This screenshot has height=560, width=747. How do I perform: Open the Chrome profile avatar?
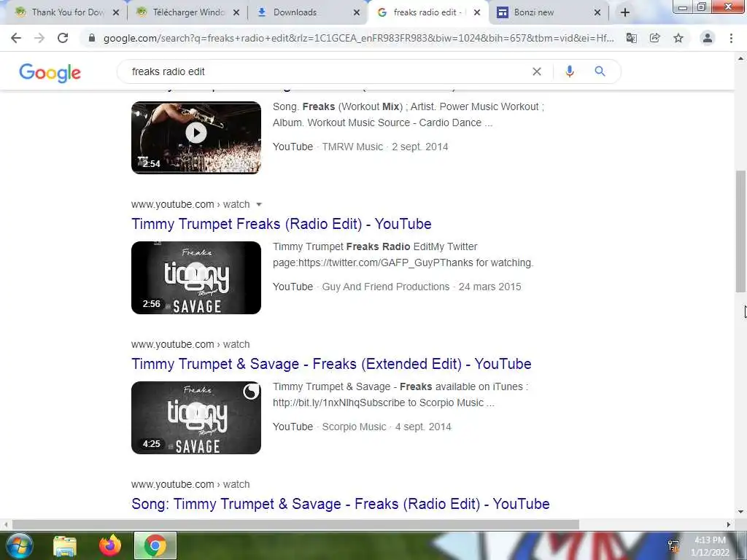(708, 38)
